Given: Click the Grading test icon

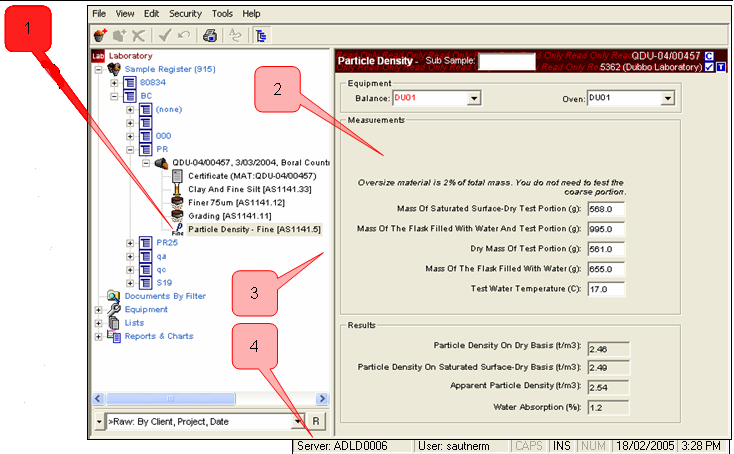Looking at the screenshot, I should point(177,215).
